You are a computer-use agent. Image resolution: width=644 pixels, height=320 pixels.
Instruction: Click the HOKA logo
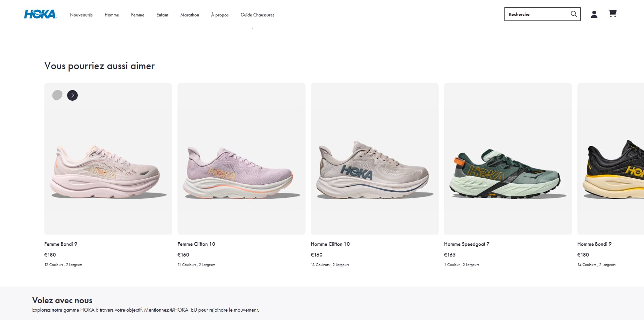tap(40, 14)
